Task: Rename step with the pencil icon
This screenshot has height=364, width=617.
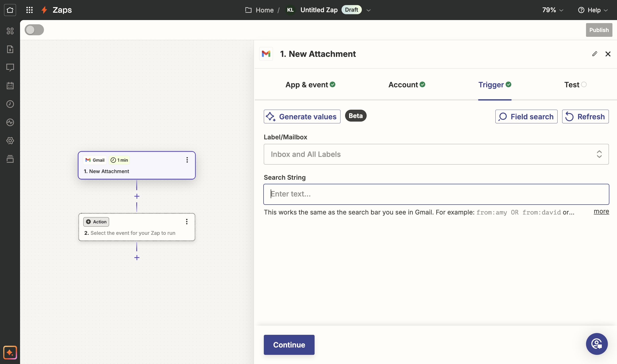Action: [x=595, y=54]
